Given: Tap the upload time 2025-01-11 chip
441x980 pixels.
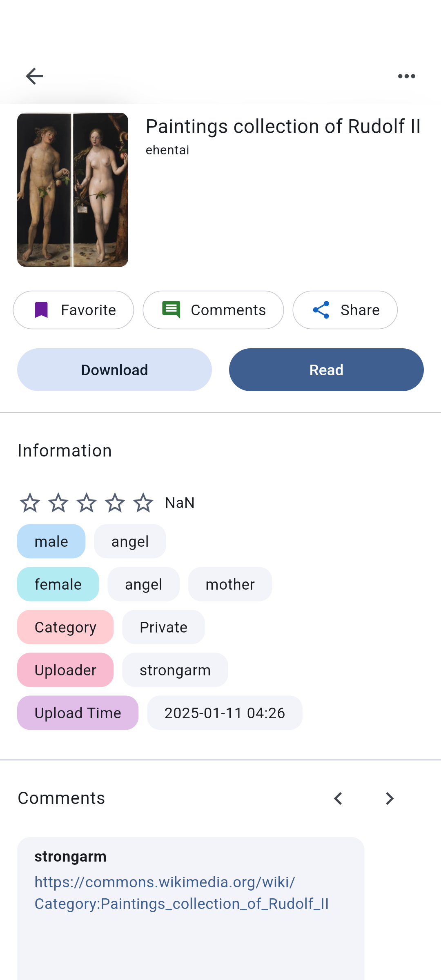Looking at the screenshot, I should pyautogui.click(x=225, y=713).
